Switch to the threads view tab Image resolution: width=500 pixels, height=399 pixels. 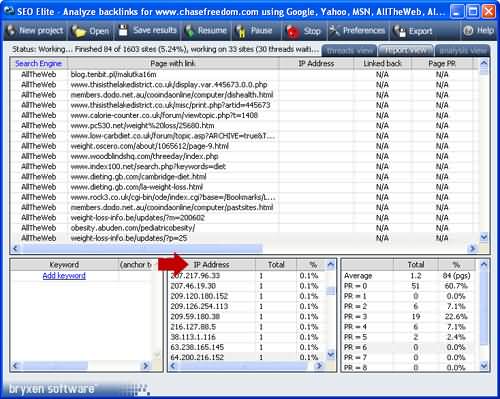pos(349,51)
